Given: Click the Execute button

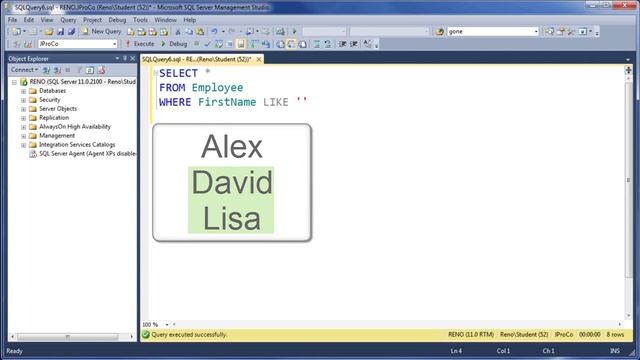Looking at the screenshot, I should tap(140, 44).
